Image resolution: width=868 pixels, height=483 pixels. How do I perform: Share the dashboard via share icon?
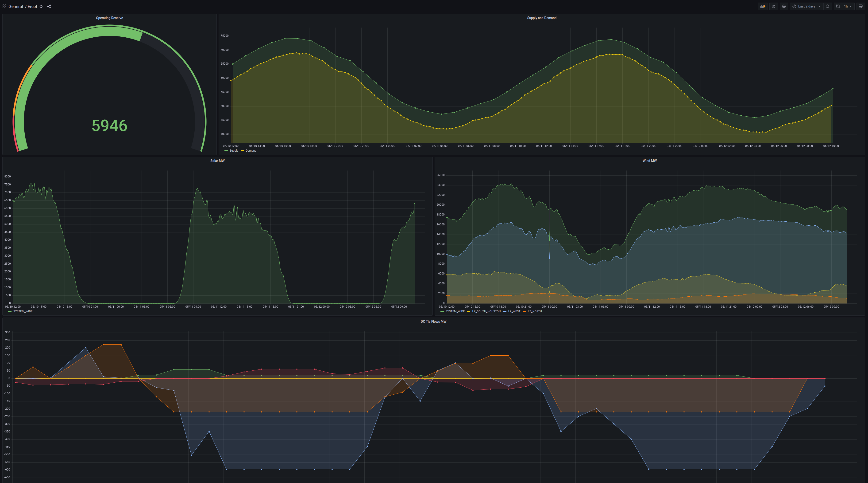pyautogui.click(x=49, y=6)
